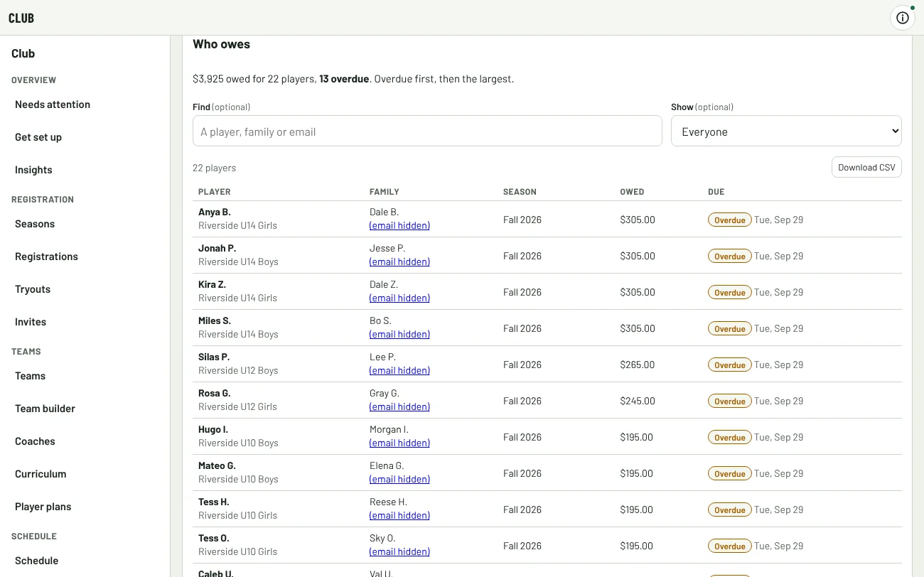Show hidden email for Morgan I.
This screenshot has width=924, height=577.
pos(399,443)
